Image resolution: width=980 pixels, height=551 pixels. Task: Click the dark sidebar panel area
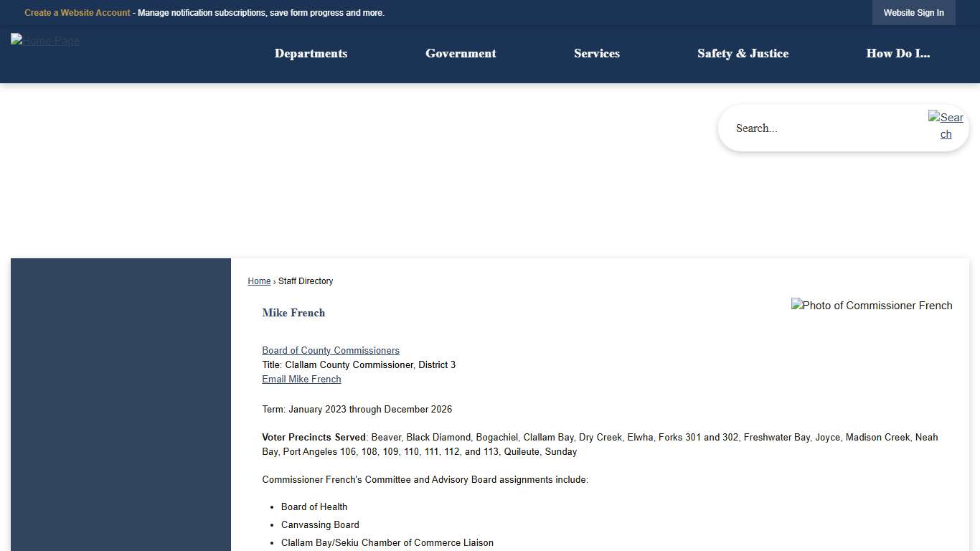pos(121,402)
